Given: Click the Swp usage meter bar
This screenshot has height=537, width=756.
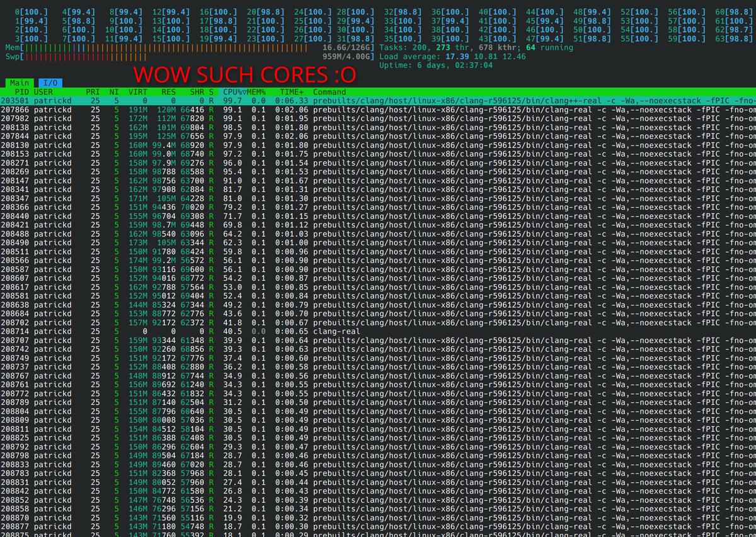Looking at the screenshot, I should coord(190,57).
